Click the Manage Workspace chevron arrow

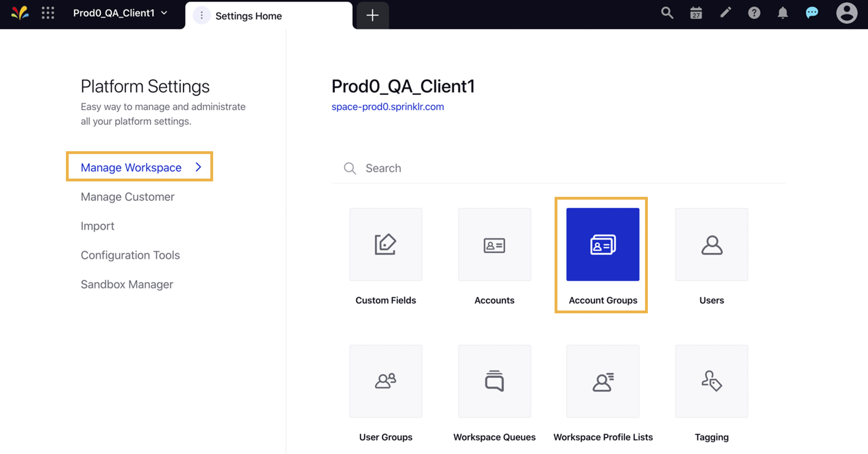pyautogui.click(x=199, y=167)
